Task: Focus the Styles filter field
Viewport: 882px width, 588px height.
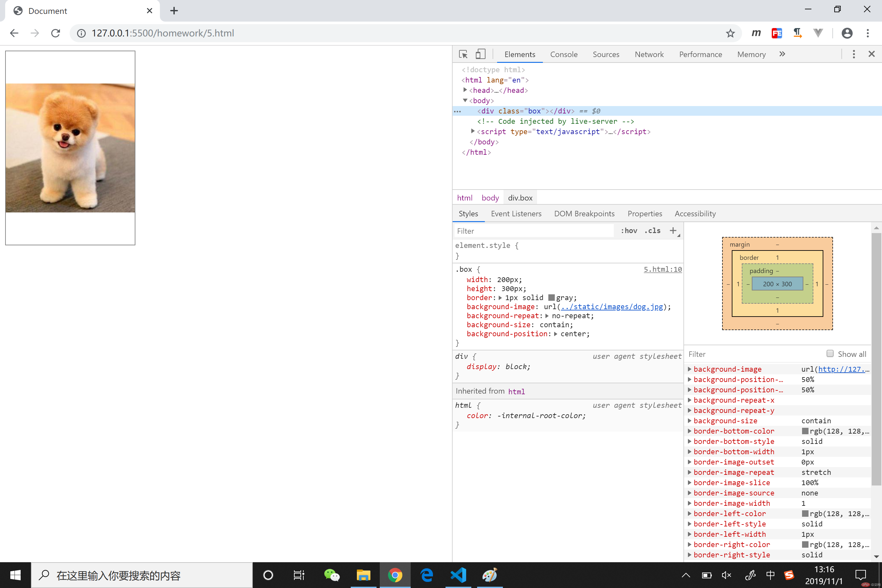Action: click(x=534, y=231)
